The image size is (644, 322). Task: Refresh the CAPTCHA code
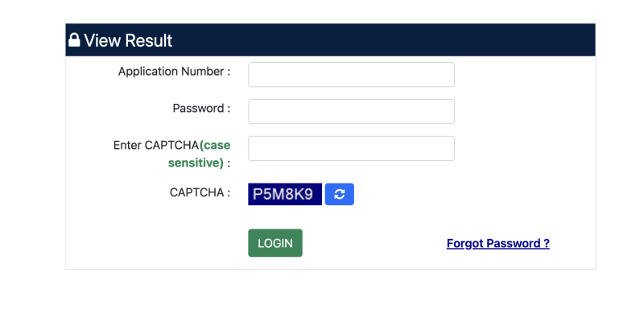tap(340, 194)
